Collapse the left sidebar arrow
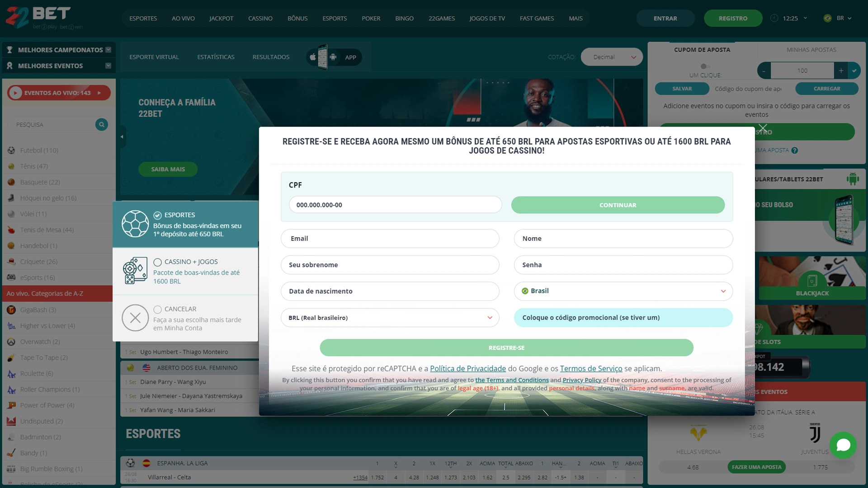The image size is (868, 488). click(x=122, y=136)
